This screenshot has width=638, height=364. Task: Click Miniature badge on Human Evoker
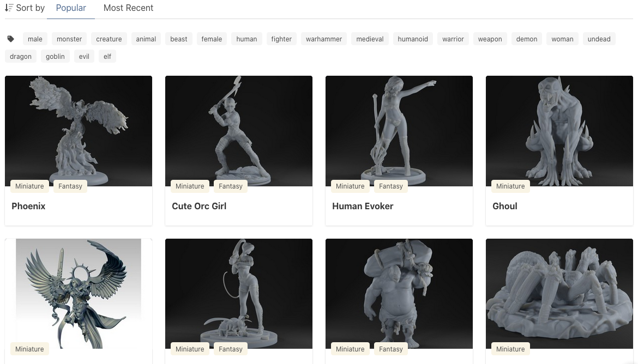coord(350,186)
